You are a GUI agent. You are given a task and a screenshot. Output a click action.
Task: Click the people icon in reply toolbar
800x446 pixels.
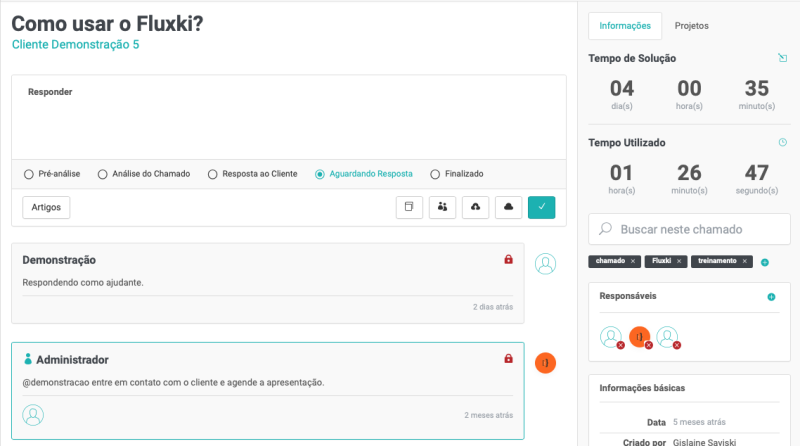[x=442, y=207]
